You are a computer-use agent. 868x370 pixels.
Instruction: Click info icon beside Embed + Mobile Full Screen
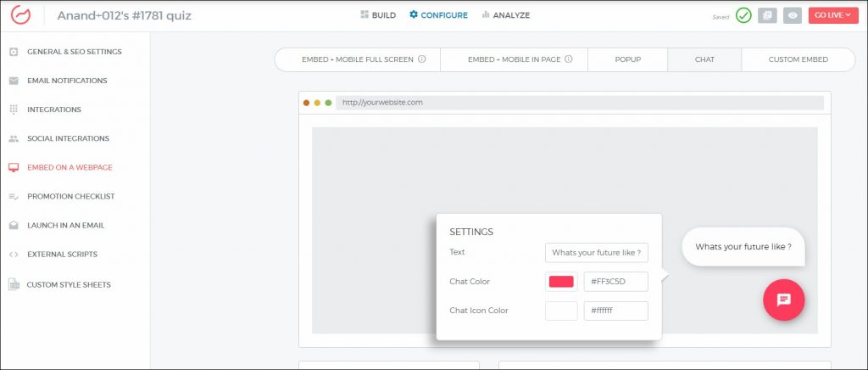coord(422,59)
